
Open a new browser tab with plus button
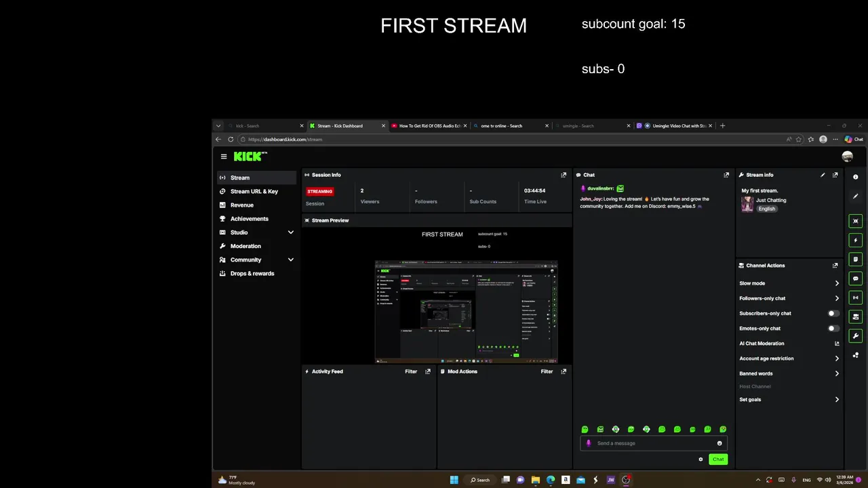click(722, 126)
